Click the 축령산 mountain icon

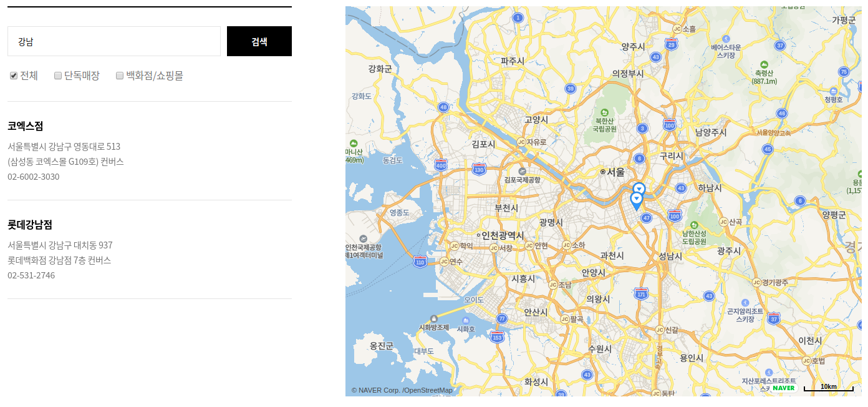pyautogui.click(x=764, y=64)
